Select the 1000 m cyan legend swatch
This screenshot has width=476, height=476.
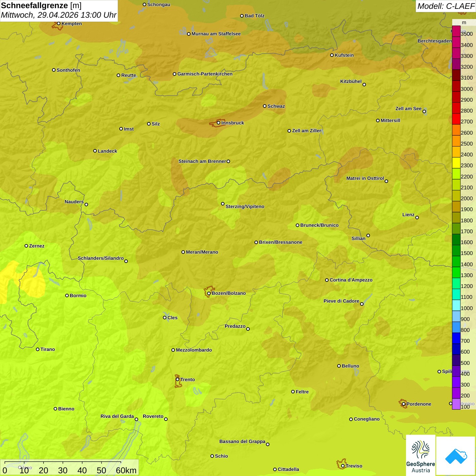coord(456,305)
